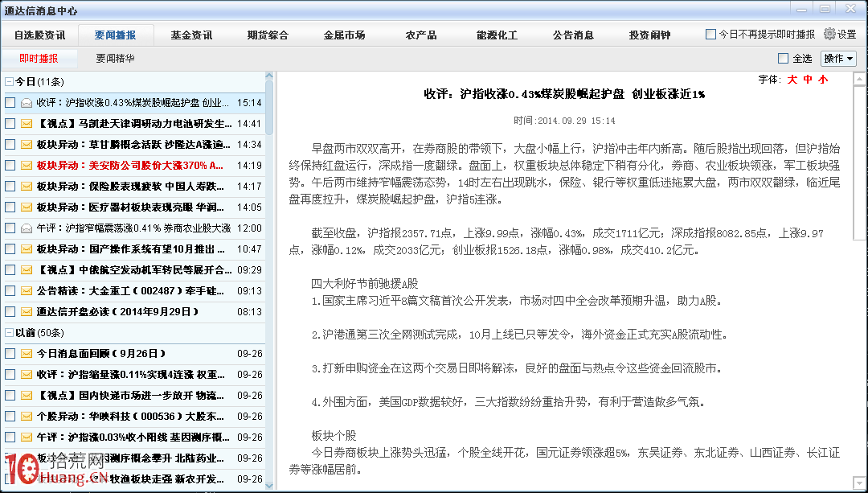The image size is (868, 493).
Task: Open message 午评：沪指窄幅震荡涨0.41%
Action: point(134,228)
